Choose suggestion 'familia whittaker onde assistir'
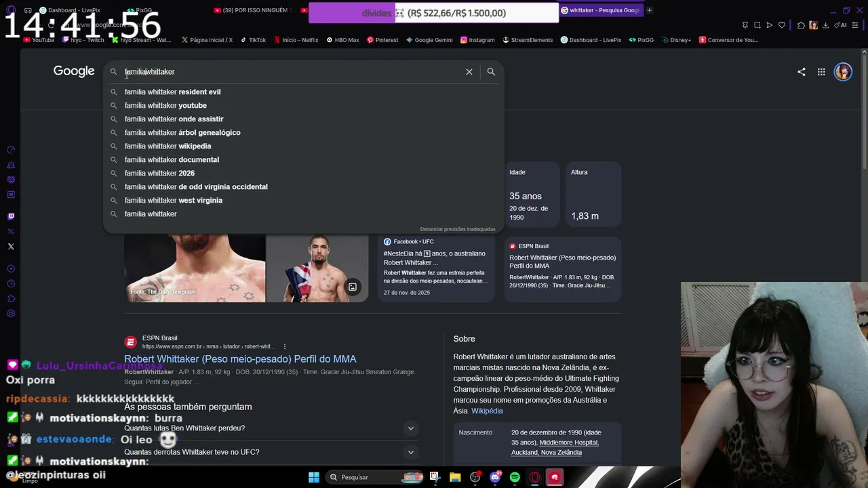The width and height of the screenshot is (868, 488). click(303, 119)
